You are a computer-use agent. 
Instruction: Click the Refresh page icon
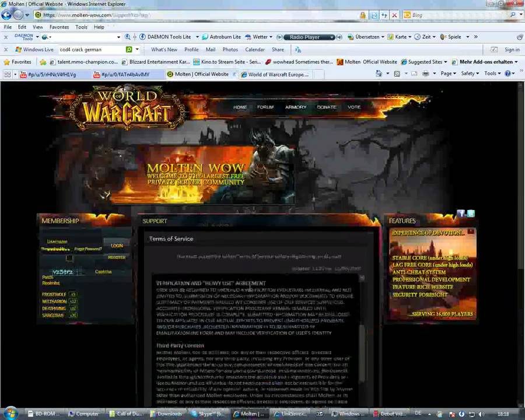[x=384, y=15]
